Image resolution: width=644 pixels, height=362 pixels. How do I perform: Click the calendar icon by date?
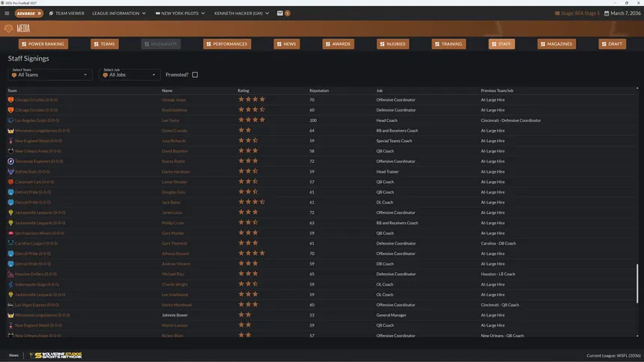607,13
